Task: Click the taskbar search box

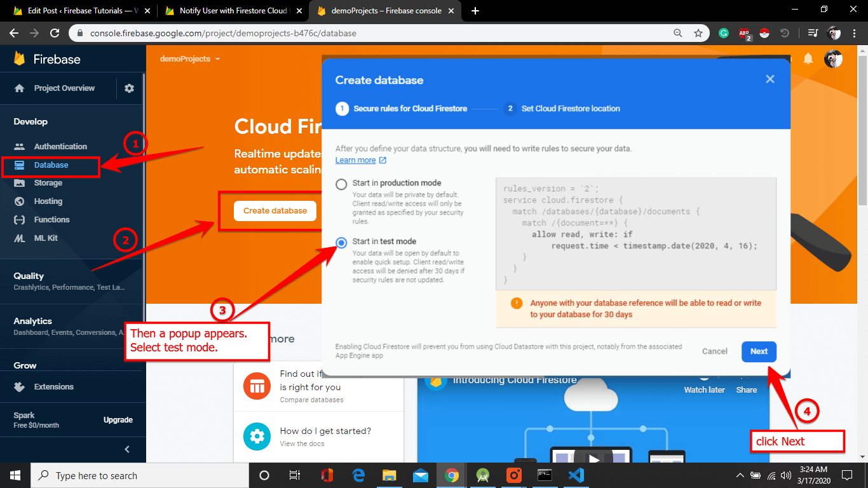Action: (x=140, y=475)
